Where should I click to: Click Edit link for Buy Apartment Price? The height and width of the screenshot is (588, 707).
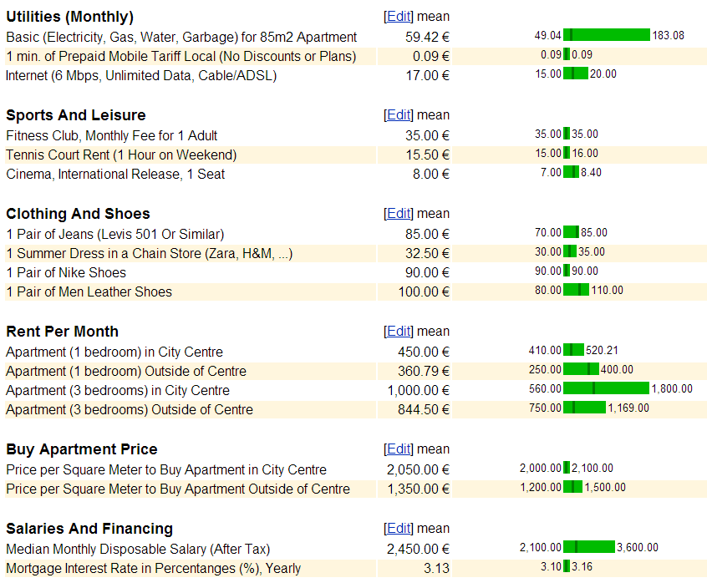click(x=399, y=449)
